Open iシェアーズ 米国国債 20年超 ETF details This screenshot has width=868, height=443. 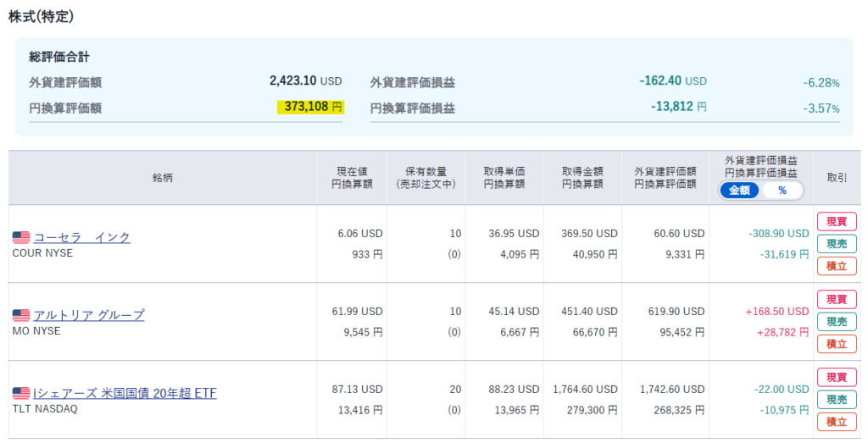(125, 393)
